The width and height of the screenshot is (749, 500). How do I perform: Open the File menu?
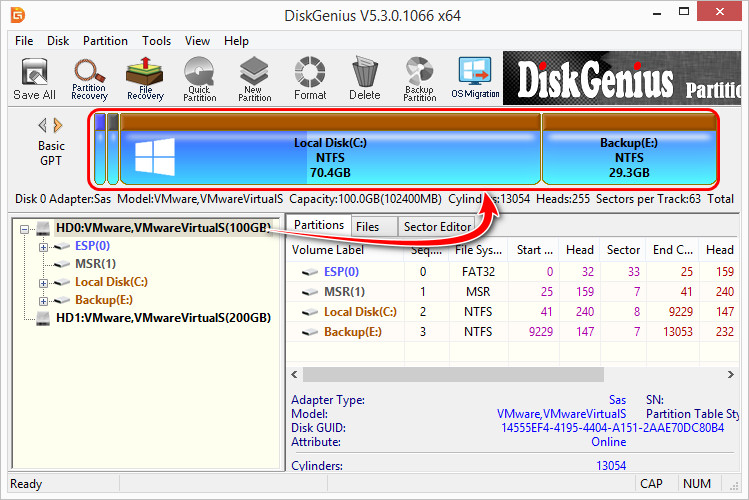[24, 41]
